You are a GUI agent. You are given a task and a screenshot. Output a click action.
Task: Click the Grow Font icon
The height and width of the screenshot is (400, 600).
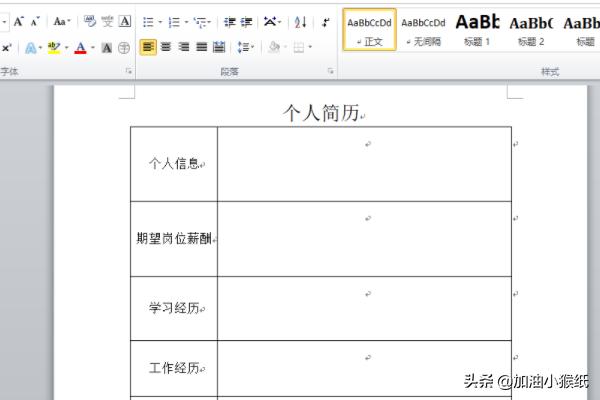coord(18,21)
